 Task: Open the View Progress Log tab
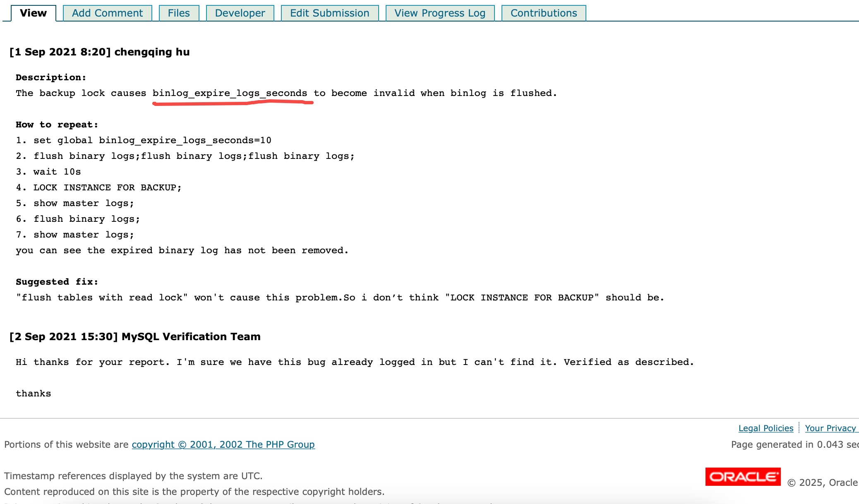tap(440, 13)
